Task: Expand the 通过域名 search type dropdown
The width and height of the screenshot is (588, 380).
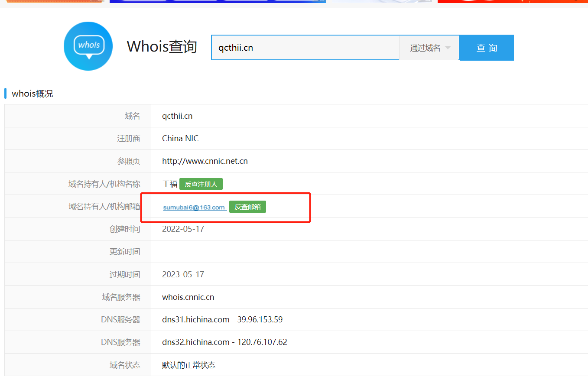Action: click(x=429, y=48)
